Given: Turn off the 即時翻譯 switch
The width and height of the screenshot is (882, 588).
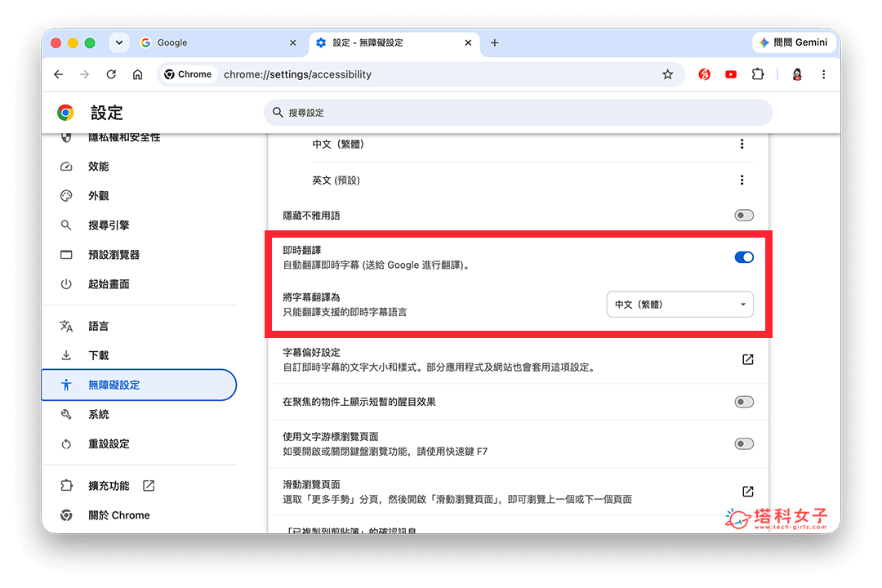Looking at the screenshot, I should coord(744,257).
